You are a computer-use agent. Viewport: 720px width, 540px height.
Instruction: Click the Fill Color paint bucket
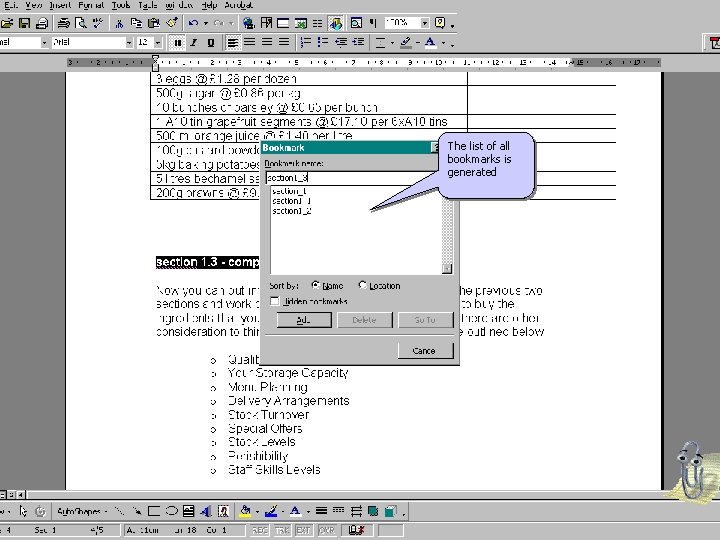(x=246, y=511)
